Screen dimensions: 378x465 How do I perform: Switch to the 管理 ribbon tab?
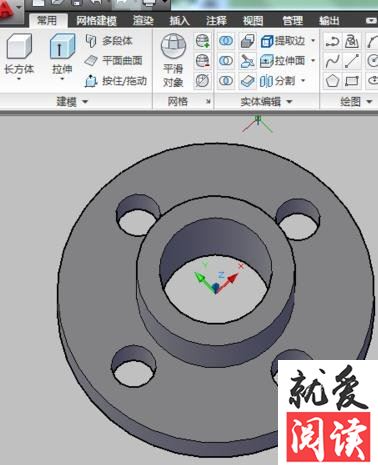(293, 21)
